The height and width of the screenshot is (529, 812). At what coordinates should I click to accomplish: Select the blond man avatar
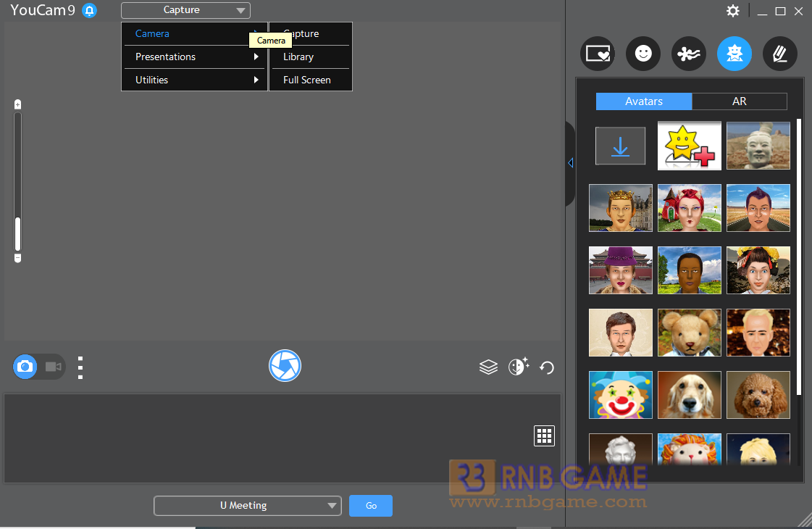(758, 333)
